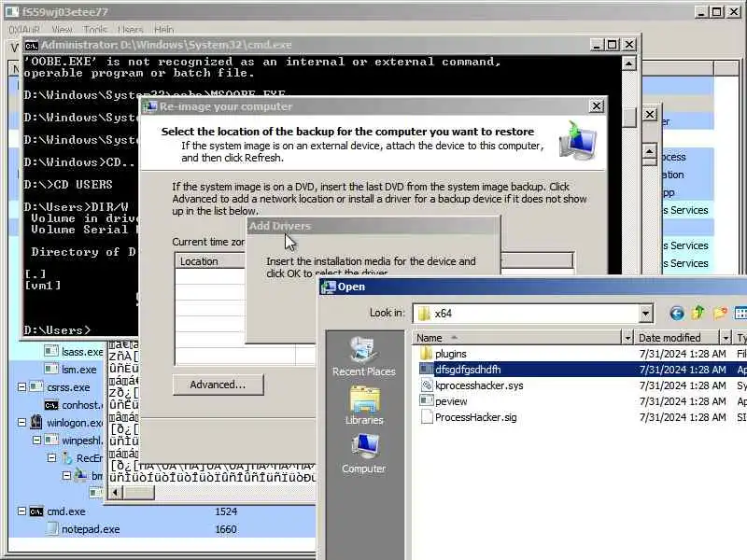This screenshot has height=560, width=747.
Task: Click the winlogon.exe process icon
Action: pyautogui.click(x=36, y=423)
